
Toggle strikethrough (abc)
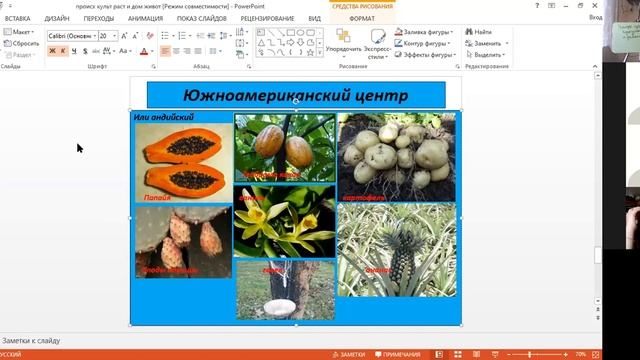tap(96, 51)
